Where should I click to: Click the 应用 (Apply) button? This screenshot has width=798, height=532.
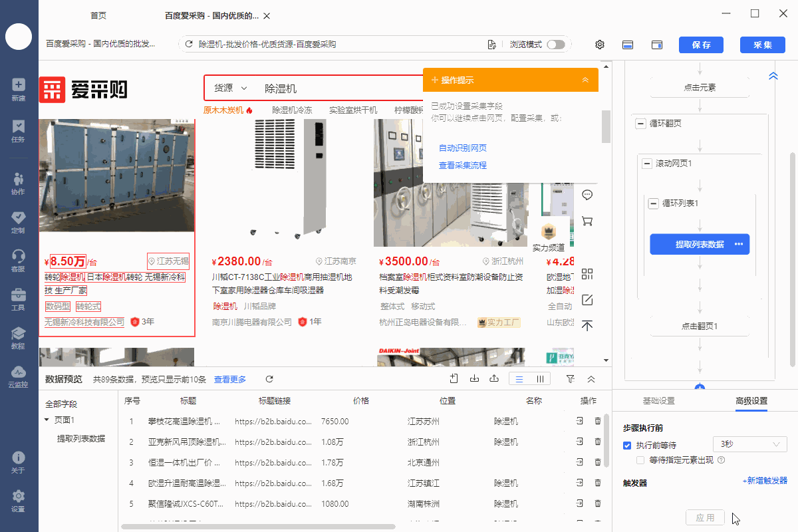click(705, 518)
